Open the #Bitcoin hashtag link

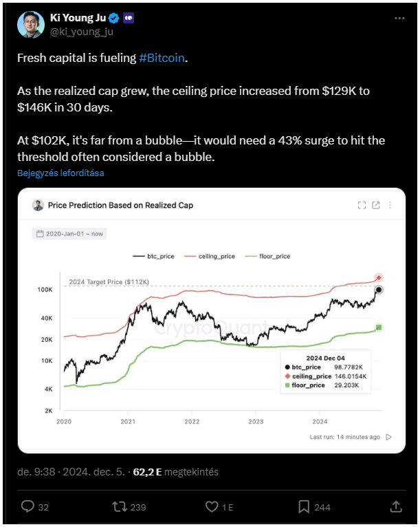tap(162, 58)
